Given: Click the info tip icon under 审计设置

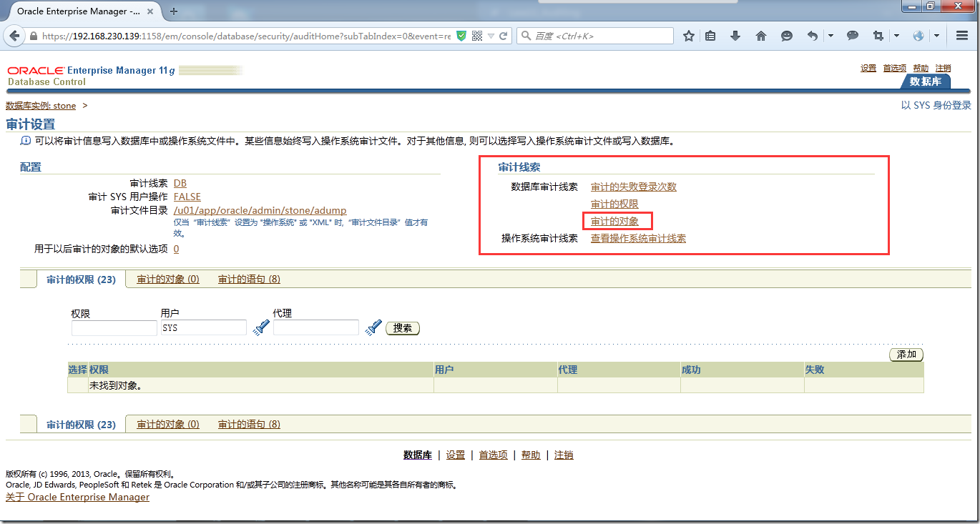Looking at the screenshot, I should pos(26,141).
